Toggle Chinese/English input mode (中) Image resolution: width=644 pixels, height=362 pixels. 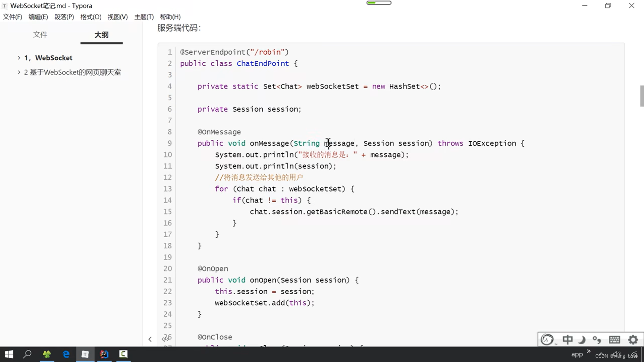coord(568,340)
